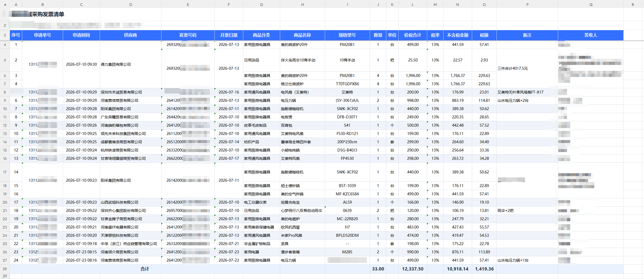Screen dimensions: 644x279
Task: Select supplier cell 杭州铁凌商贸有限公司
Action: tap(130, 150)
